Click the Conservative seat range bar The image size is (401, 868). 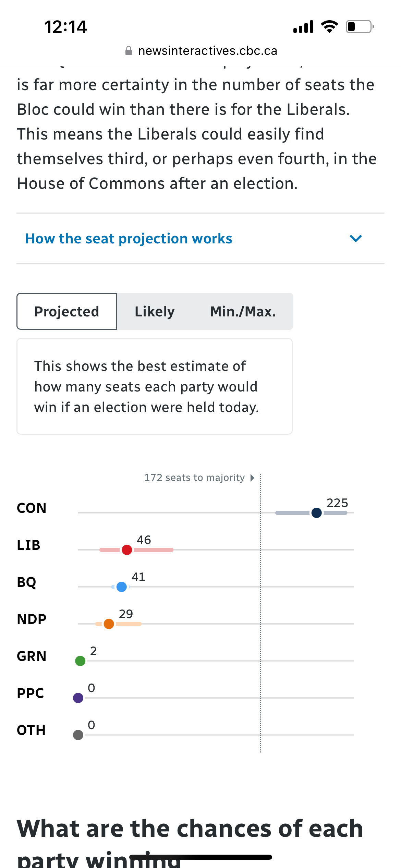pos(293,513)
